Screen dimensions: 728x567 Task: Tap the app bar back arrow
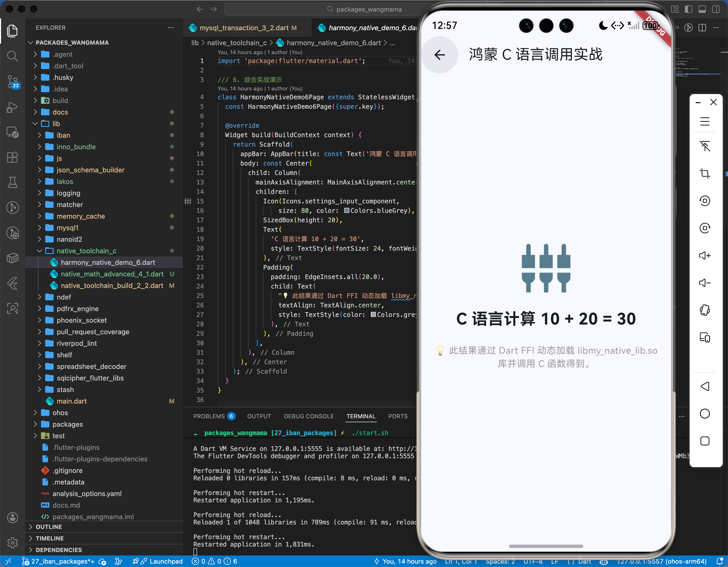440,55
